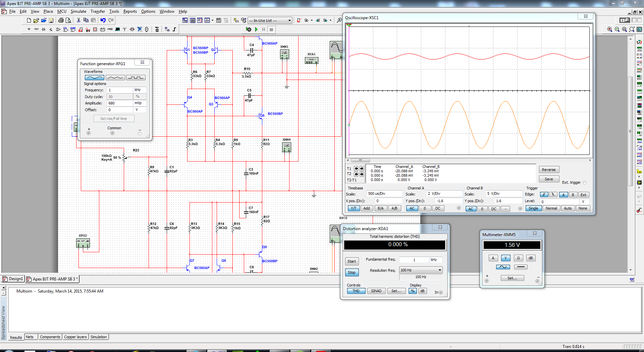Image resolution: width=644 pixels, height=352 pixels.
Task: Select falling edge trigger
Action: pos(553,195)
